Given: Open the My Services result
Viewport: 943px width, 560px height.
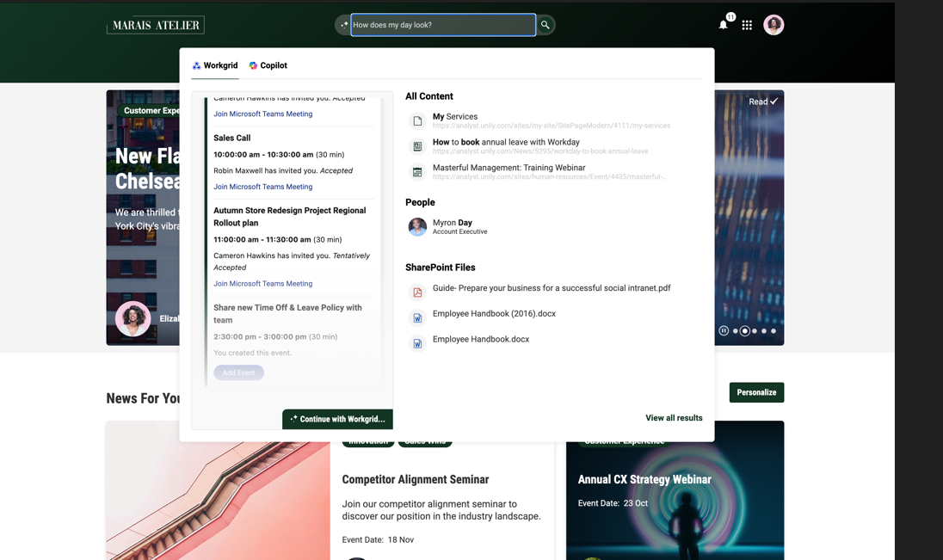Looking at the screenshot, I should point(454,117).
